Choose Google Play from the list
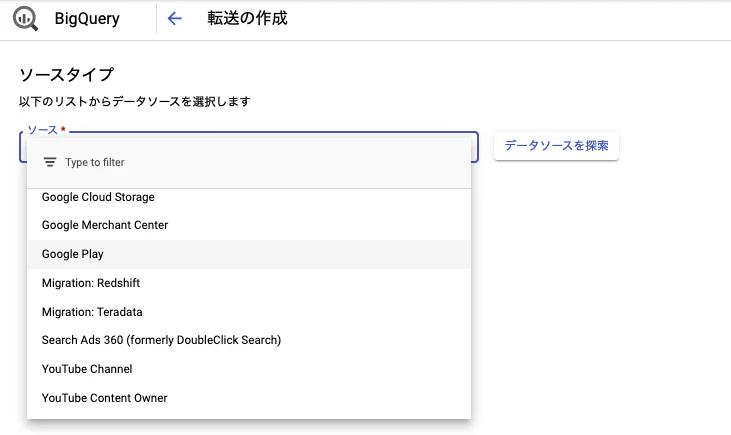Screen dimensions: 731x435 coord(249,254)
